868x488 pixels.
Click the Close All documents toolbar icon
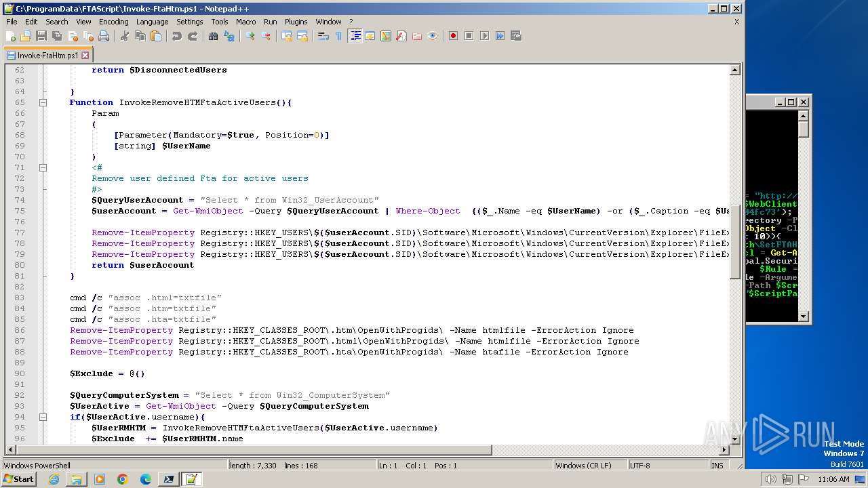tap(88, 36)
